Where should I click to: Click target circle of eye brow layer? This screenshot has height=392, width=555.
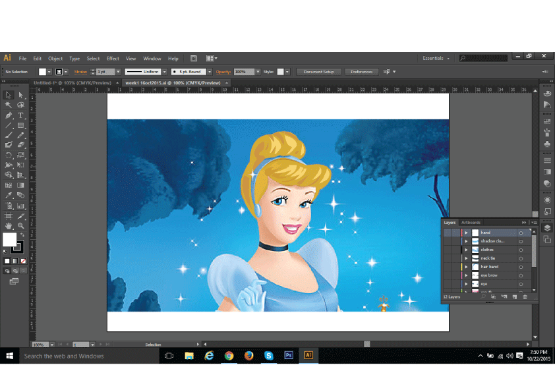pos(521,275)
